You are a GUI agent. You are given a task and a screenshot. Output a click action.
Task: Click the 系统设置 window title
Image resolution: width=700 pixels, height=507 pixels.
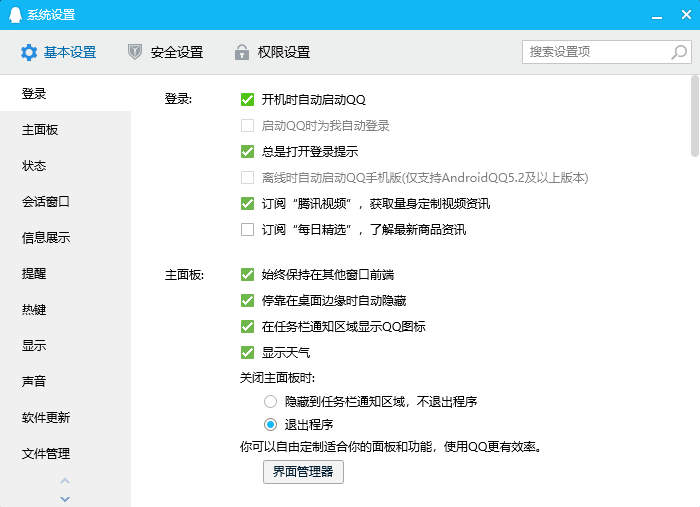coord(51,15)
